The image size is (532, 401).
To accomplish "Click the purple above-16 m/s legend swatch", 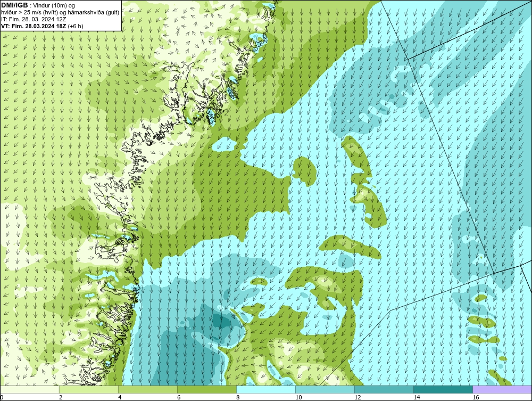I will [x=502, y=389].
